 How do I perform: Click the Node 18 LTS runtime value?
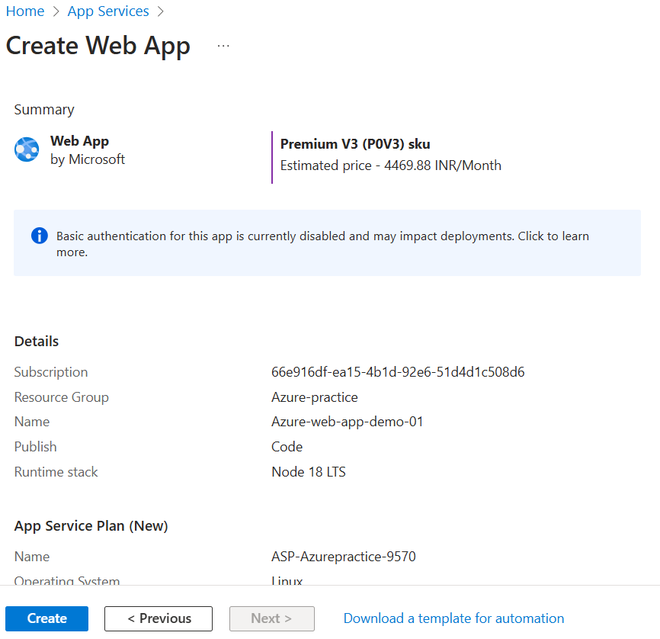[308, 472]
